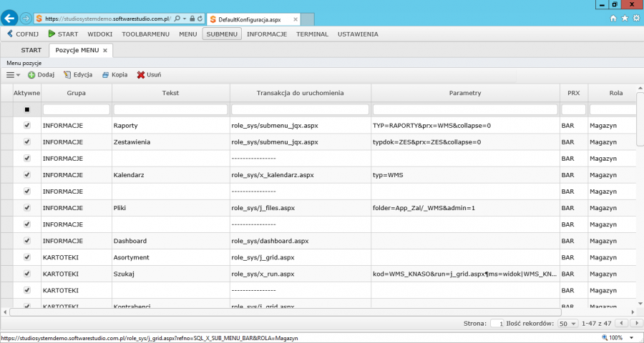Select the typ=WMS parameter cell
The height and width of the screenshot is (343, 644).
click(x=465, y=175)
